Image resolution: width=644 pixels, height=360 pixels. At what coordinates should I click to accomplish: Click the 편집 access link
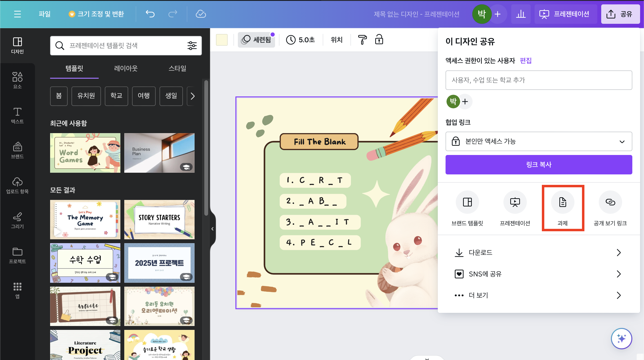[x=526, y=60]
